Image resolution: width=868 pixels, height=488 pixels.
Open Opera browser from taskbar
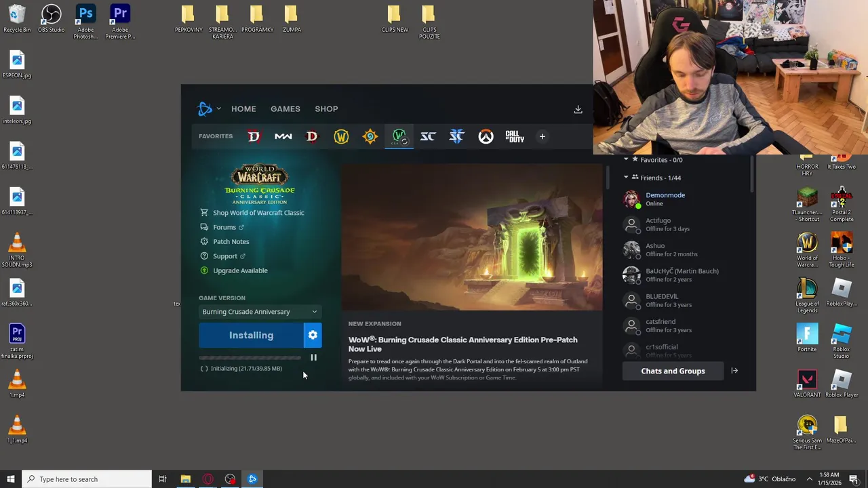pyautogui.click(x=208, y=479)
